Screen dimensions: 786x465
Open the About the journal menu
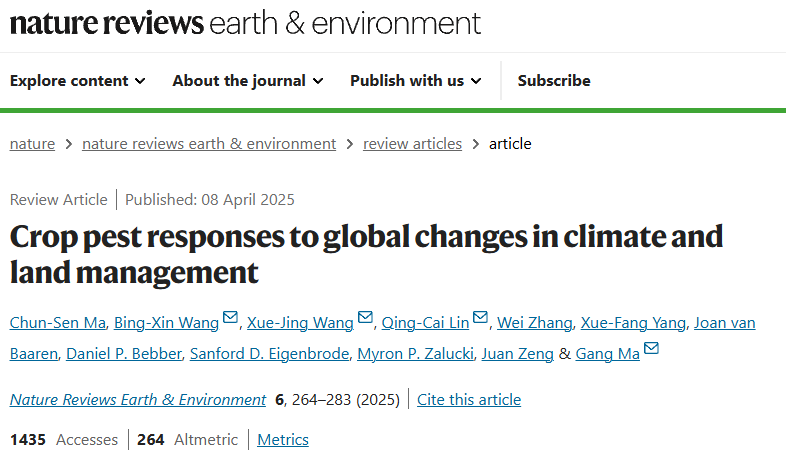[248, 81]
